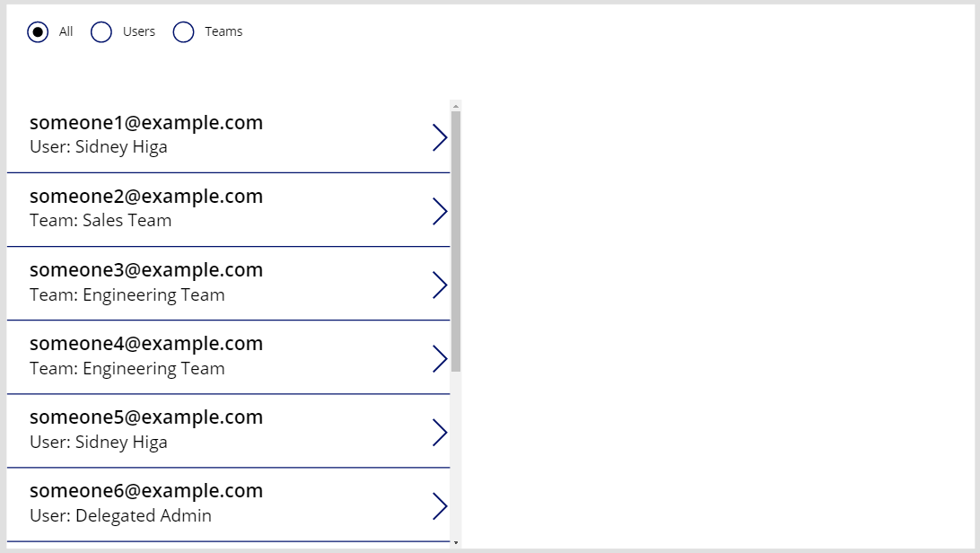
Task: Open chevron arrow for someone2@example.com
Action: point(440,211)
